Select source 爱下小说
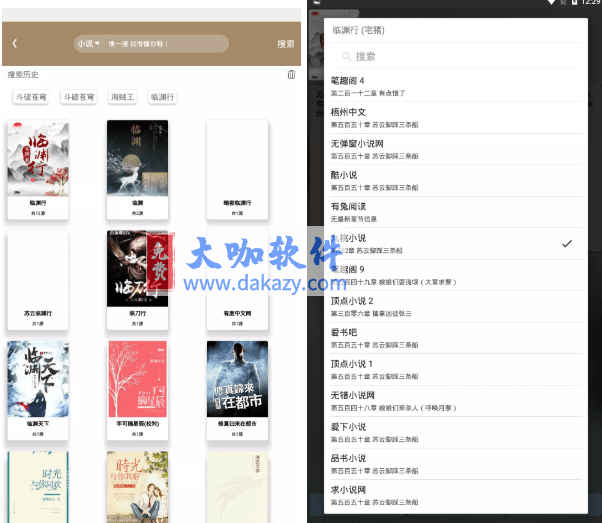 click(455, 433)
